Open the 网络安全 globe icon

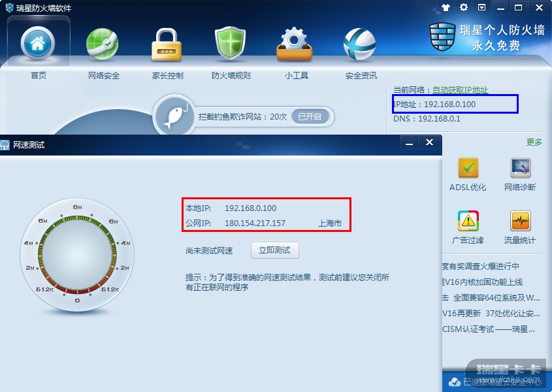[x=103, y=44]
